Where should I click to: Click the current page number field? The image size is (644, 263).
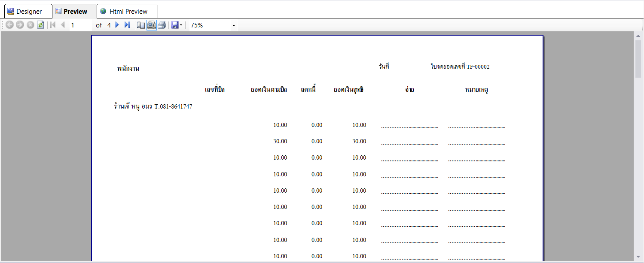(80, 25)
